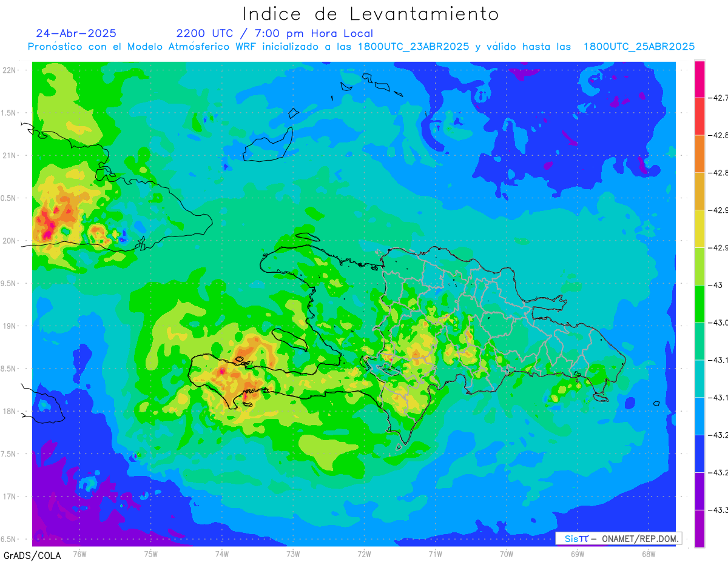
Task: Click the '72W' longitude label
Action: [364, 554]
